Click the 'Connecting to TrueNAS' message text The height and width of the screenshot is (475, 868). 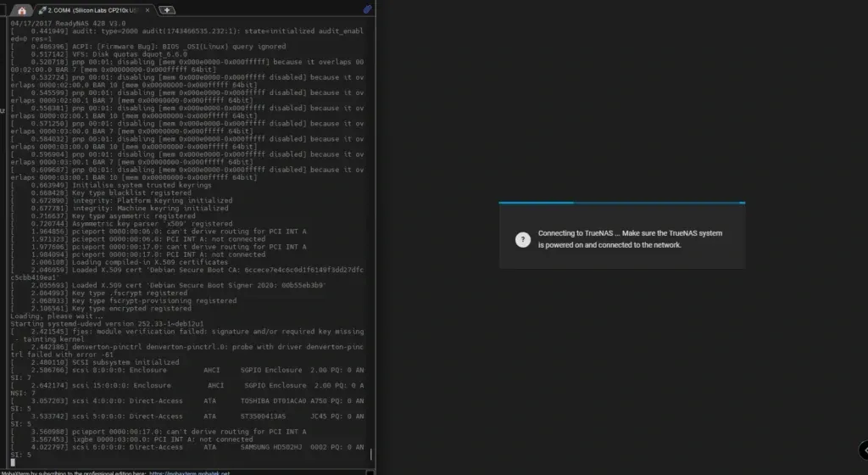[630, 238]
